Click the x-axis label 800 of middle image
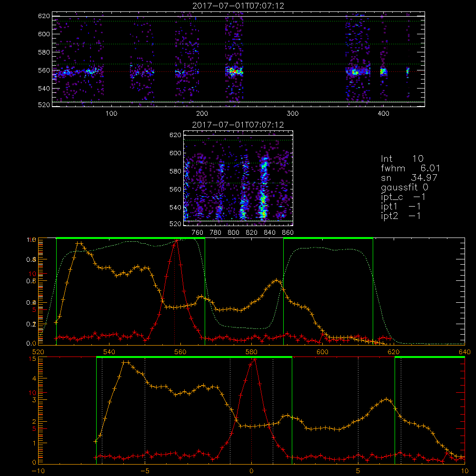The height and width of the screenshot is (476, 476). point(233,233)
